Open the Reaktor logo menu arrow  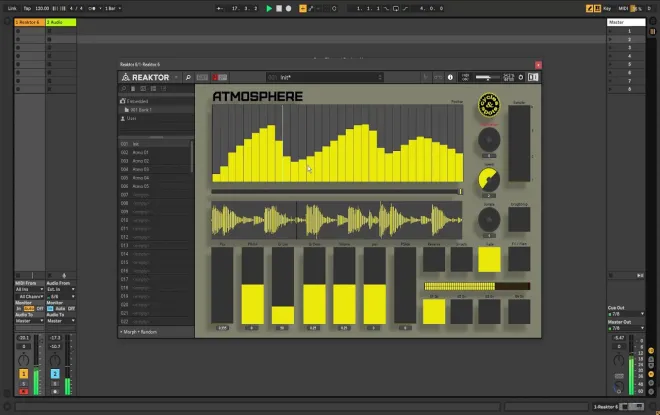(x=176, y=77)
